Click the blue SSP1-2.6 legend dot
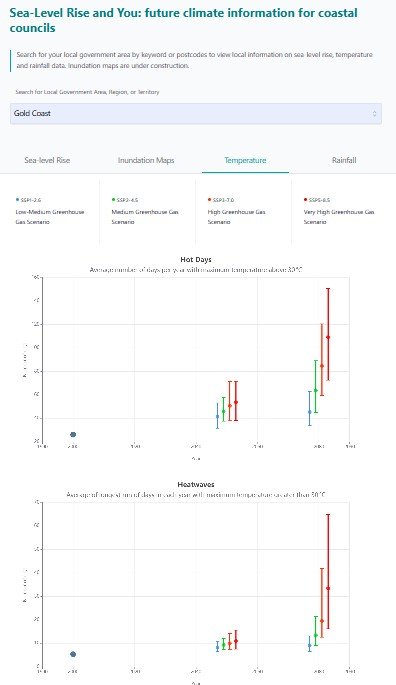The width and height of the screenshot is (396, 685). 17,200
